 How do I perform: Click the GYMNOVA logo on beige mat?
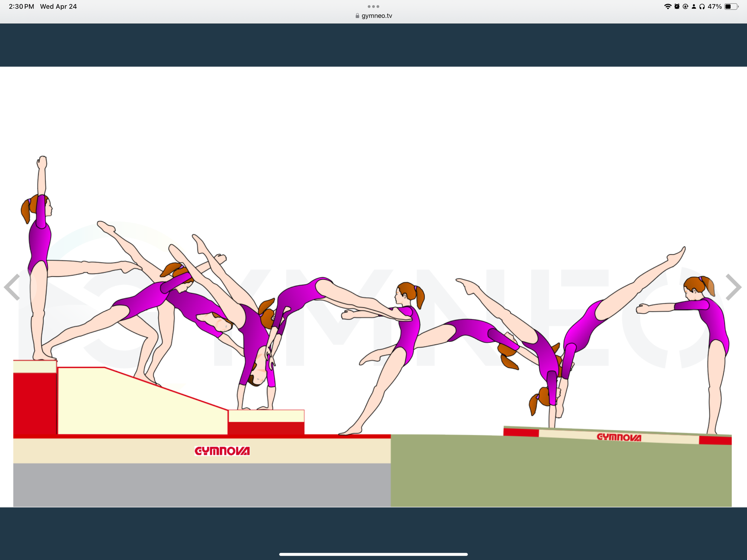coord(222,451)
